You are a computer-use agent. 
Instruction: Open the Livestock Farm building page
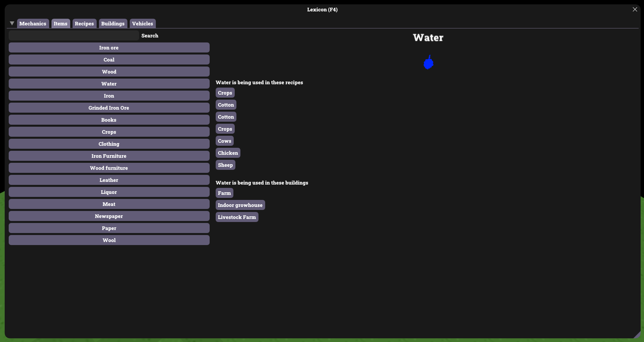coord(237,217)
